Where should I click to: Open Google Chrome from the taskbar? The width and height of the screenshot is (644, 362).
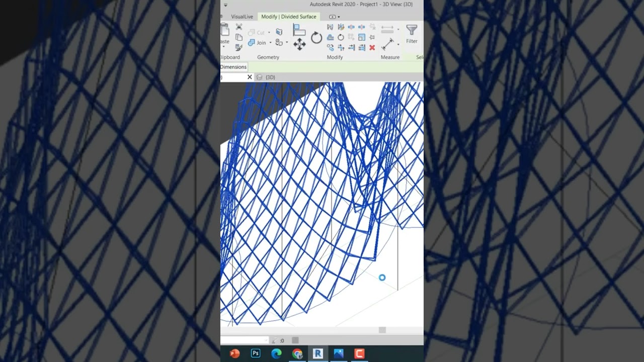297,353
